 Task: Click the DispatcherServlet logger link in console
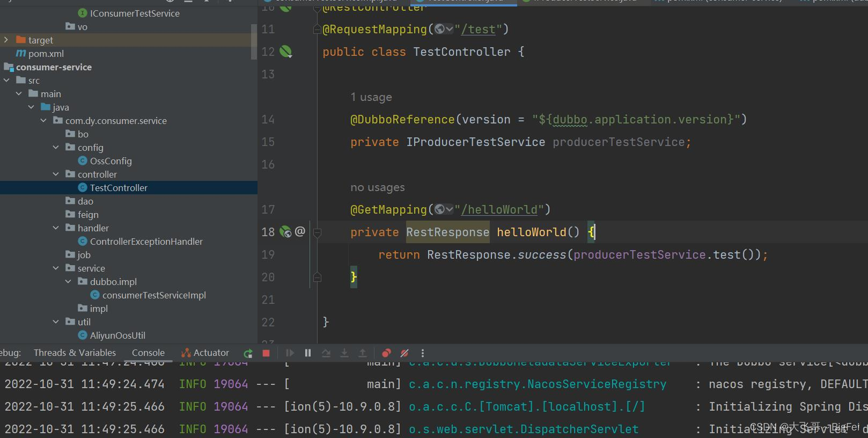524,429
